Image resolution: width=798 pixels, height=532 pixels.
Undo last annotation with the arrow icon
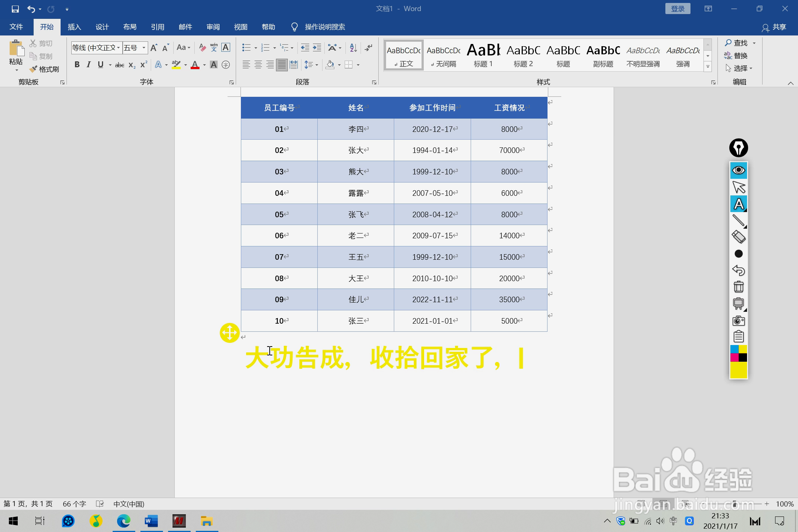738,270
